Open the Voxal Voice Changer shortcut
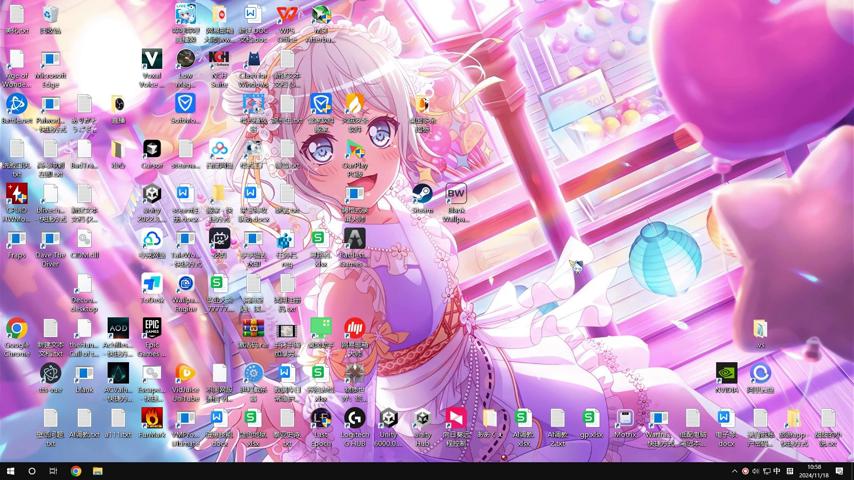This screenshot has width=854, height=480. click(x=151, y=60)
